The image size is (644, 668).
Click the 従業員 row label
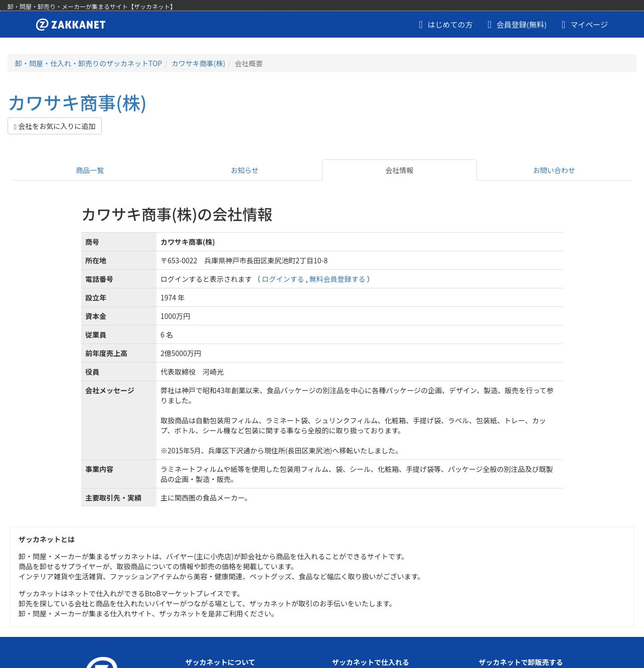coord(96,335)
